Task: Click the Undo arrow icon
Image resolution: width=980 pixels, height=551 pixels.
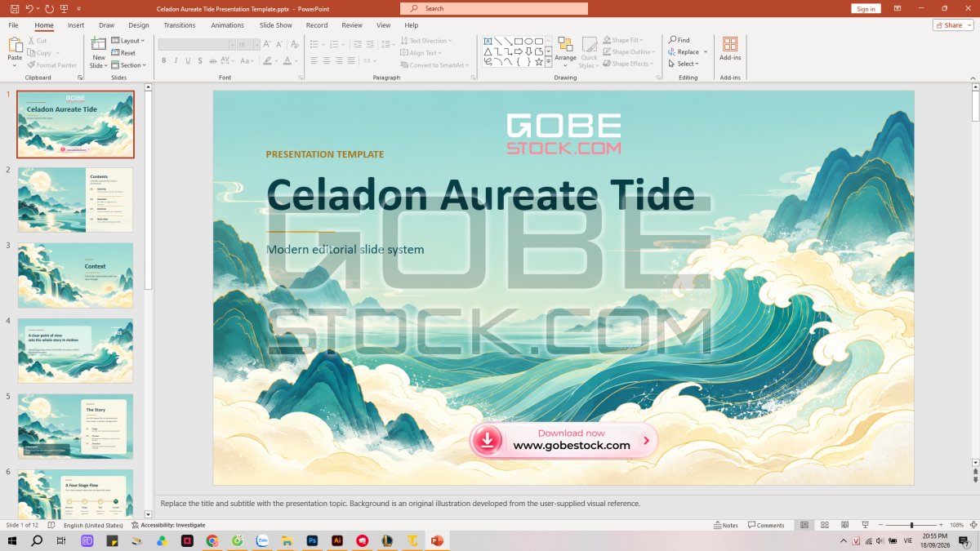Action: [29, 8]
